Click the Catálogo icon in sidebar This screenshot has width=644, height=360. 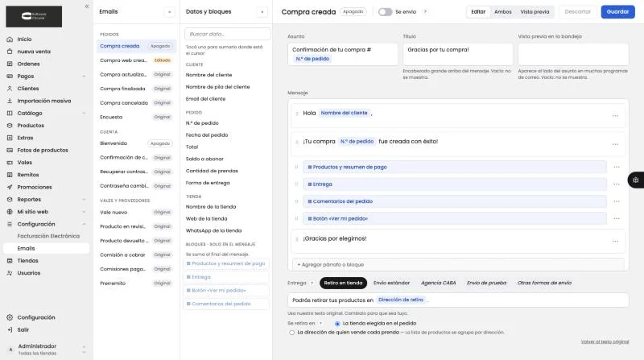pyautogui.click(x=10, y=113)
